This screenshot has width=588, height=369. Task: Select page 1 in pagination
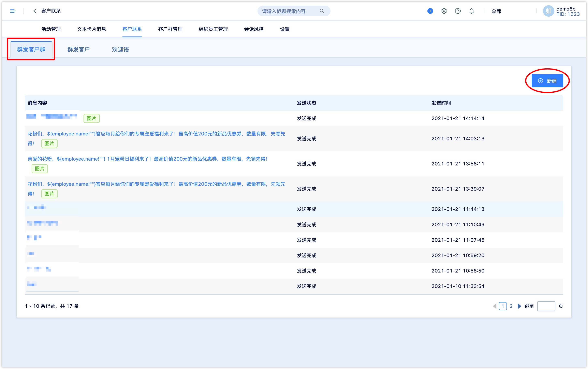503,306
